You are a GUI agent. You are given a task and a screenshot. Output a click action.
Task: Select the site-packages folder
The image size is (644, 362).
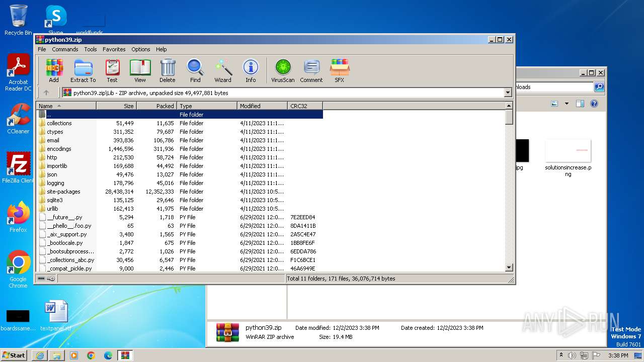point(180,191)
